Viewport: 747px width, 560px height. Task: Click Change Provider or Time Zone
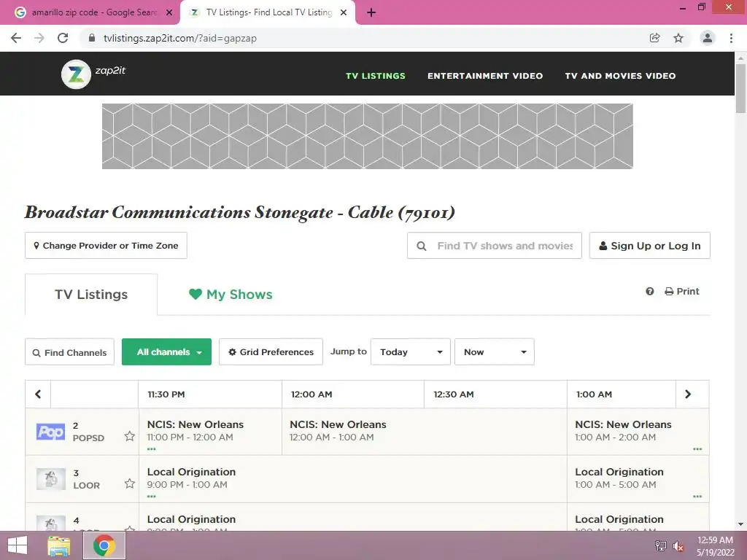coord(106,246)
